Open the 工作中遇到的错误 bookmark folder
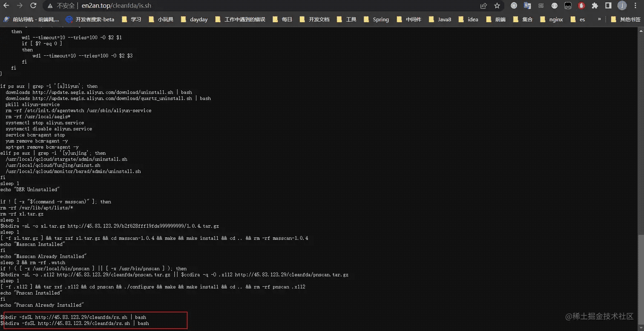The width and height of the screenshot is (644, 331). pos(240,19)
